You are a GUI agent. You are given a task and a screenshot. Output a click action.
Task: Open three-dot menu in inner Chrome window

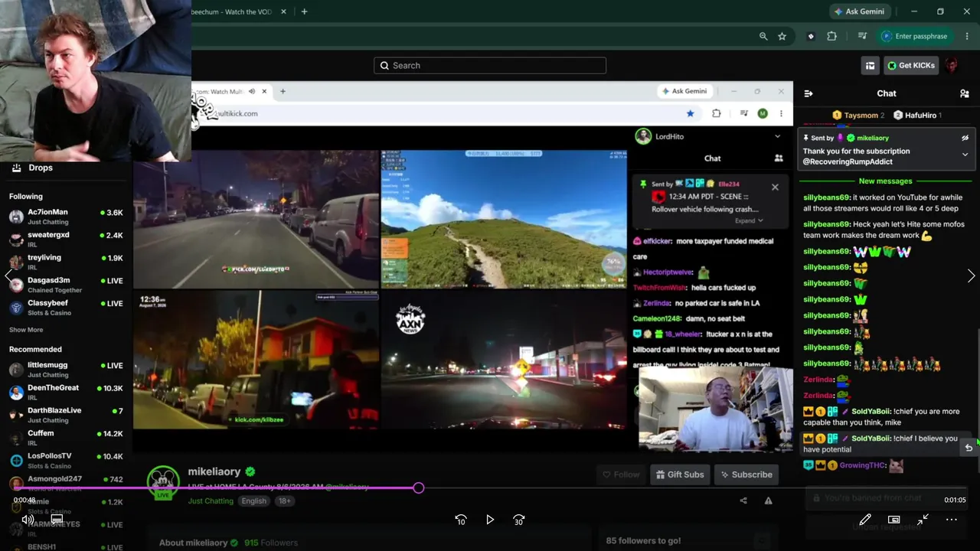781,114
